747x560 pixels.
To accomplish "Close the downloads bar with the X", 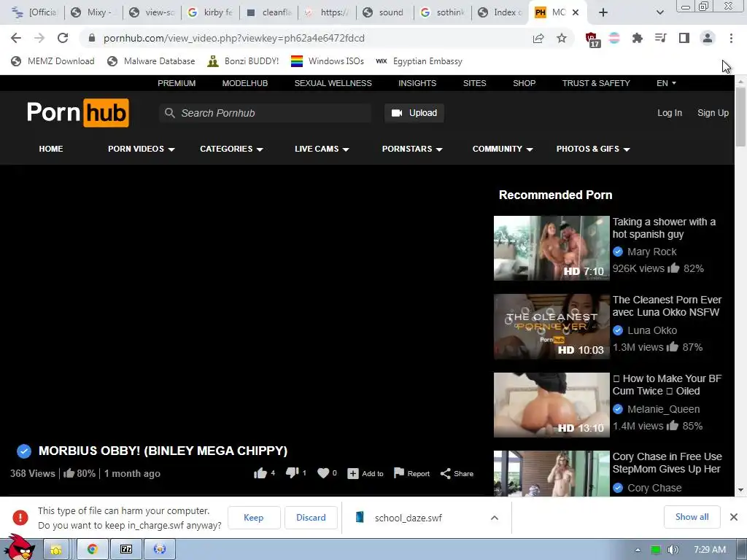I will [734, 517].
